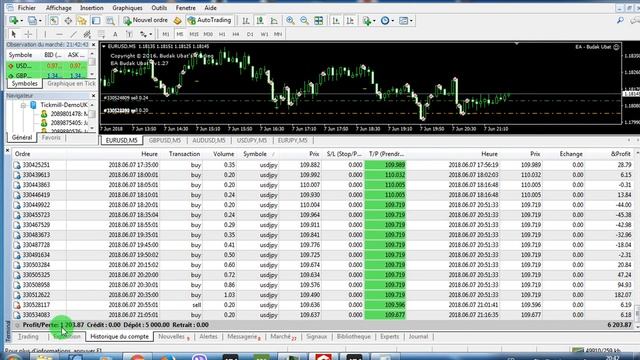This screenshot has height=360, width=640.
Task: Toggle the AutoTrading button
Action: coord(209,20)
